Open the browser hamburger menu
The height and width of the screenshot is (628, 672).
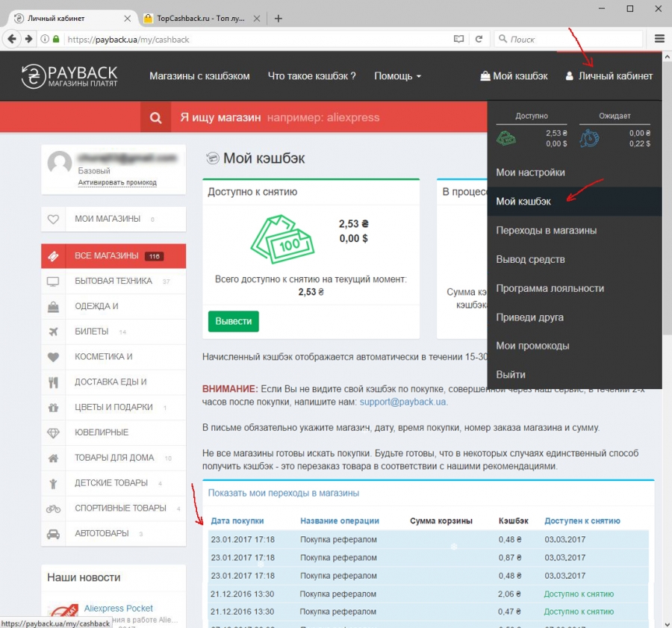point(659,39)
